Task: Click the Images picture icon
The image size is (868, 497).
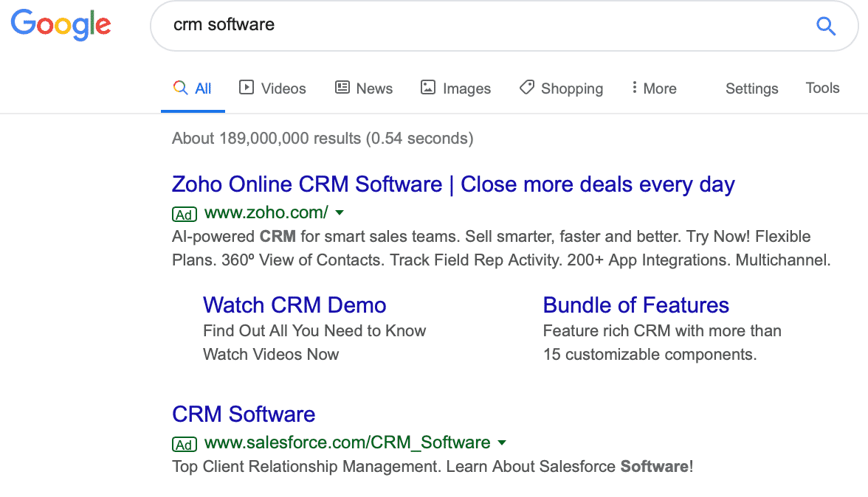Action: [x=428, y=87]
